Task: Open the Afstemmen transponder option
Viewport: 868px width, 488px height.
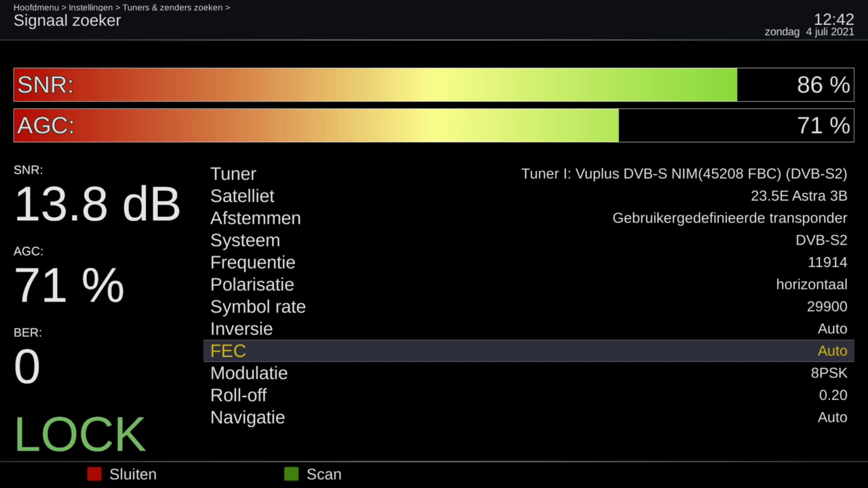Action: [528, 218]
